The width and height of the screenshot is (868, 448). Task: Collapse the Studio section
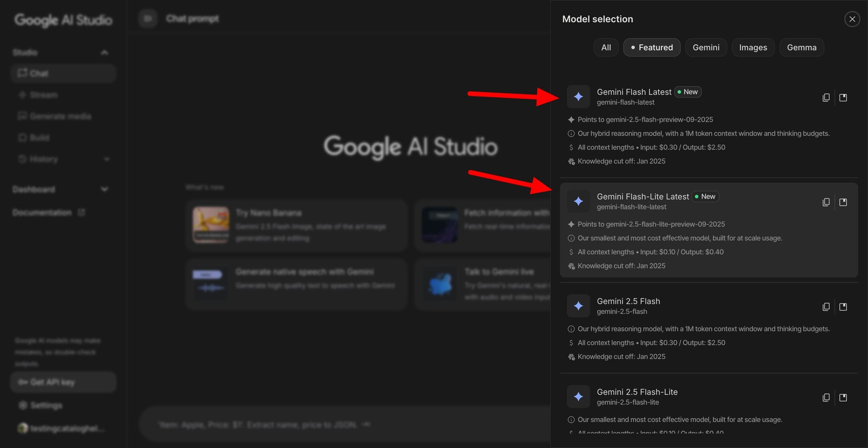(x=105, y=52)
